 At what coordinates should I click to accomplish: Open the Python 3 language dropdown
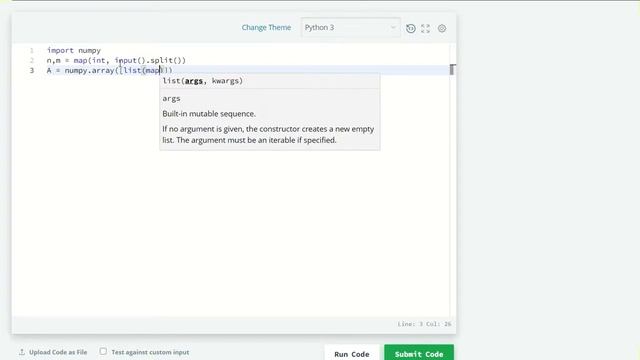351,27
